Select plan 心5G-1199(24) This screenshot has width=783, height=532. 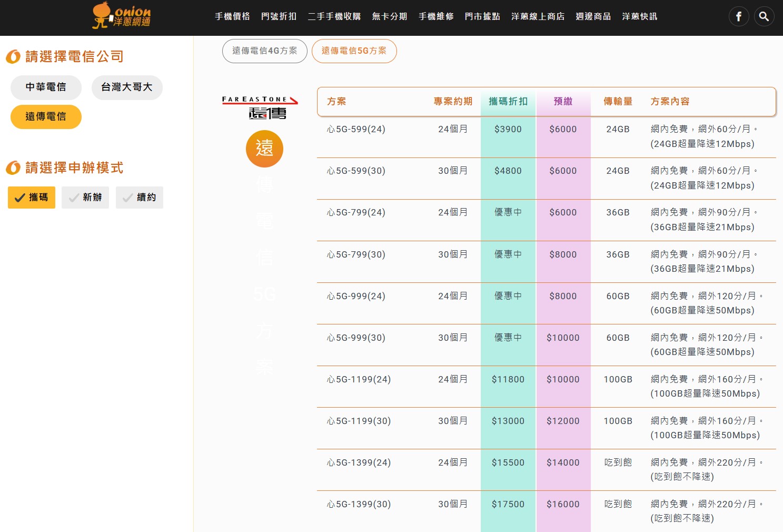[359, 379]
